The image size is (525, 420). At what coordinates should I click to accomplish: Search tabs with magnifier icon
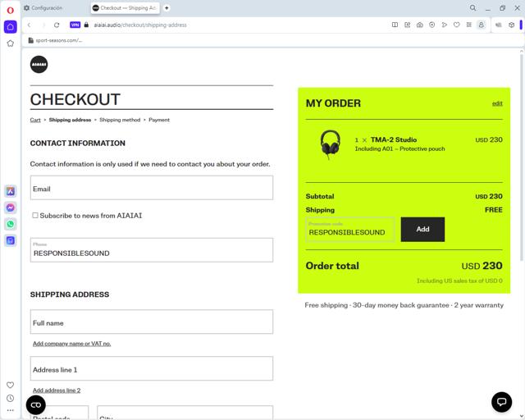click(x=472, y=7)
